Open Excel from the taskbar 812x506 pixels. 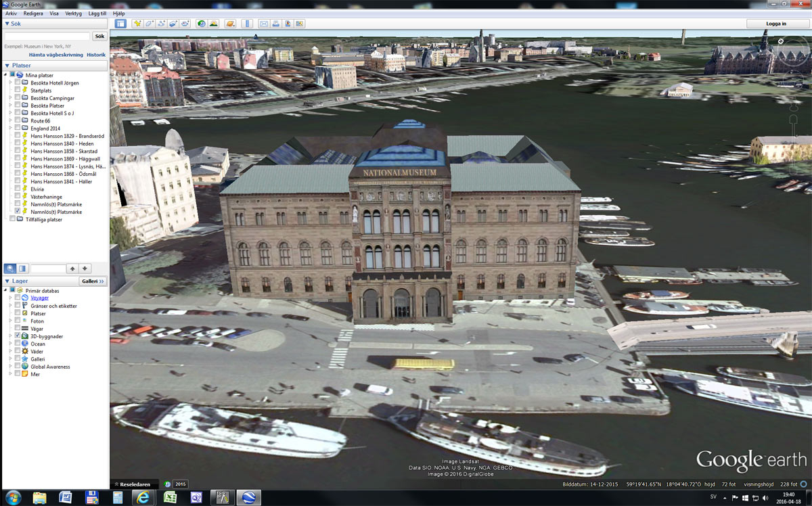(x=170, y=497)
